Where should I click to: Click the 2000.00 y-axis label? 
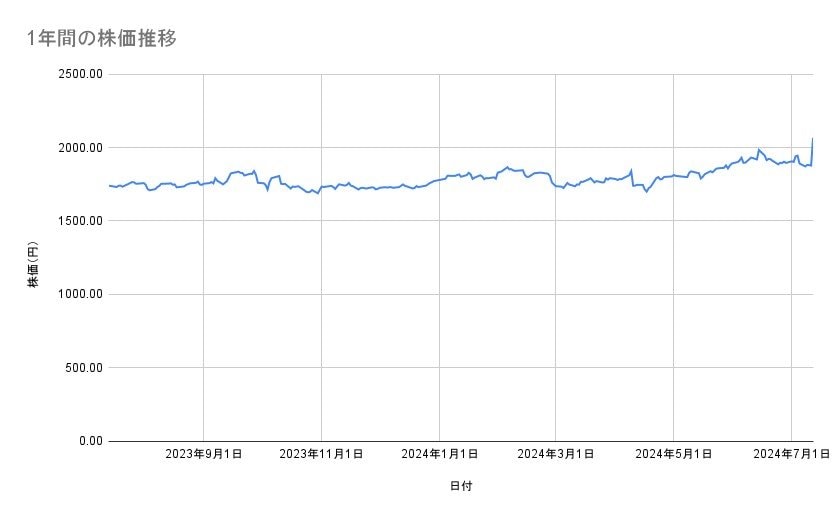(78, 148)
